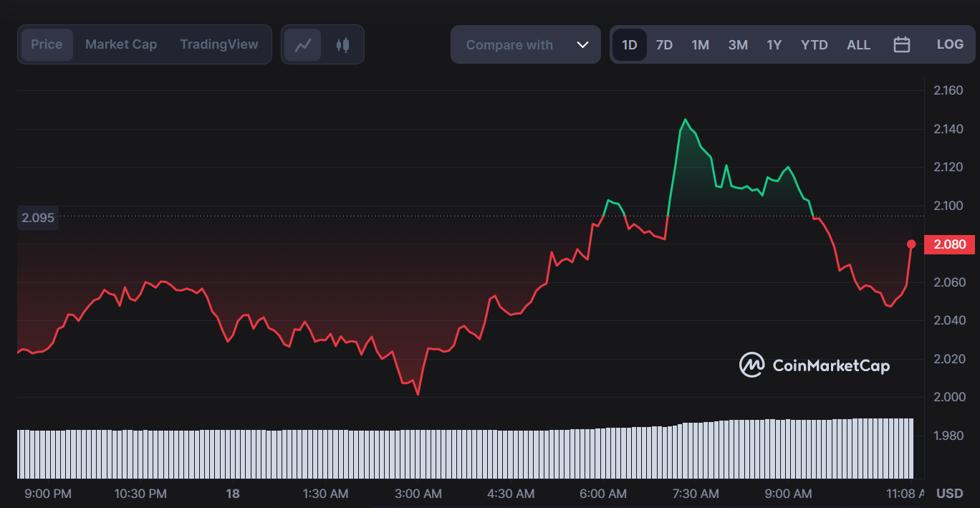Click the CoinMarketCap logo watermark
Image resolution: width=980 pixels, height=508 pixels.
pyautogui.click(x=815, y=365)
